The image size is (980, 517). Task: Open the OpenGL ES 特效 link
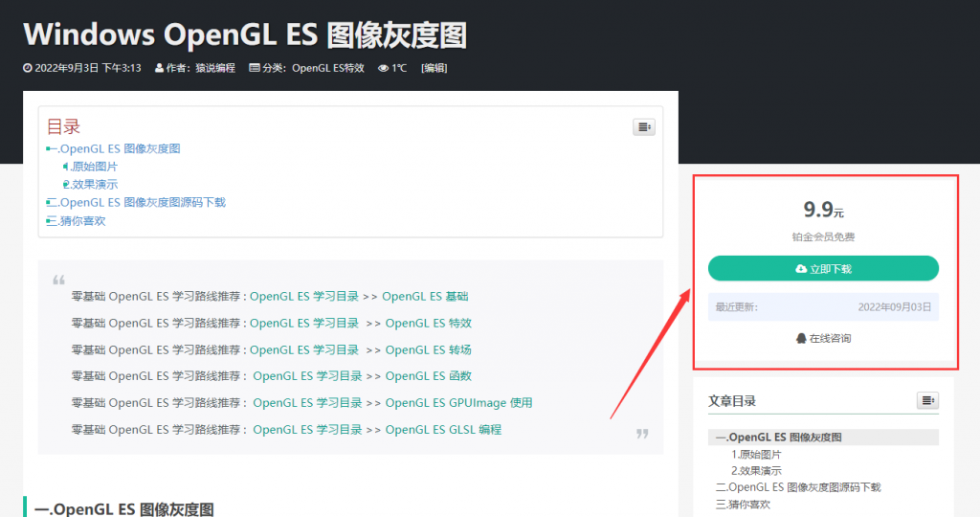[x=428, y=324]
